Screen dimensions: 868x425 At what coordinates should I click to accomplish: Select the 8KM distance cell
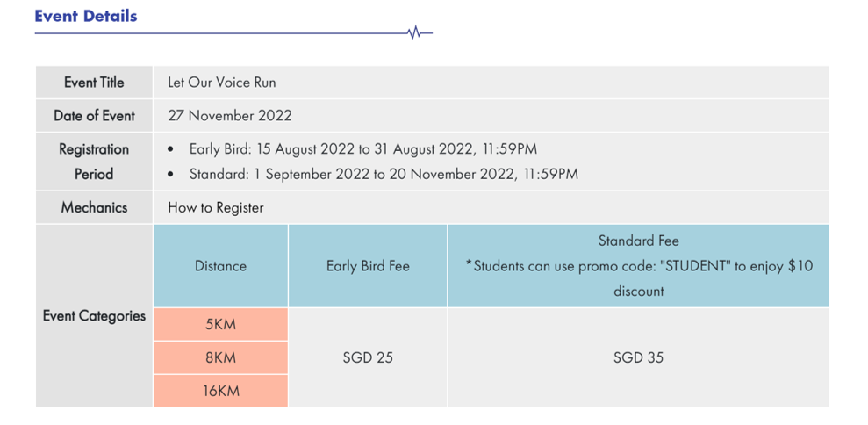click(220, 357)
